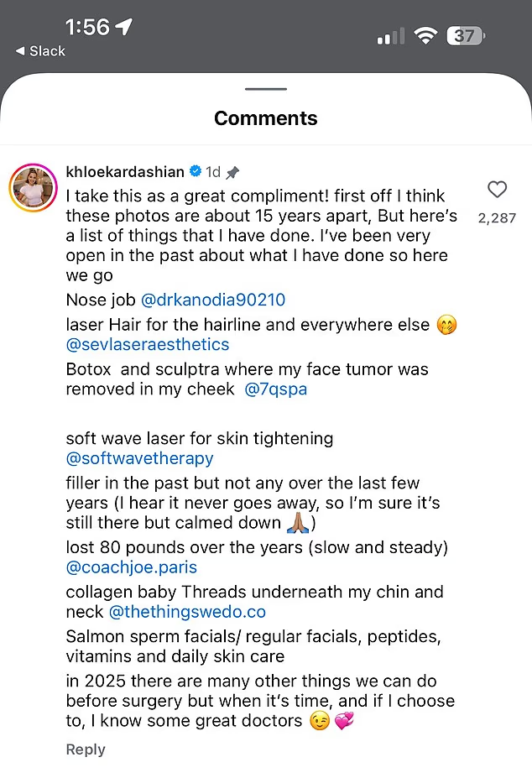
Task: Open the @softwavetherapy mention
Action: [x=140, y=458]
